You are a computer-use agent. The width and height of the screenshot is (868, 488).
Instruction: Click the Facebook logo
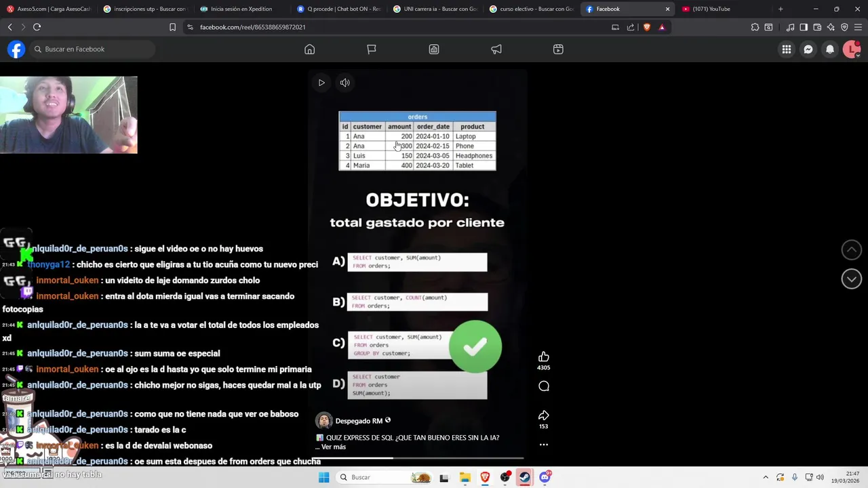(16, 49)
